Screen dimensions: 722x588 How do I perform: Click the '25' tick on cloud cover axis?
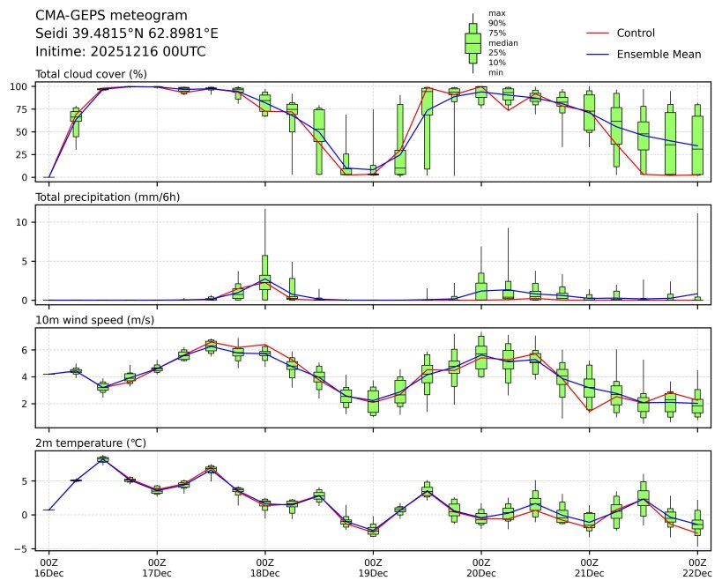[x=22, y=154]
